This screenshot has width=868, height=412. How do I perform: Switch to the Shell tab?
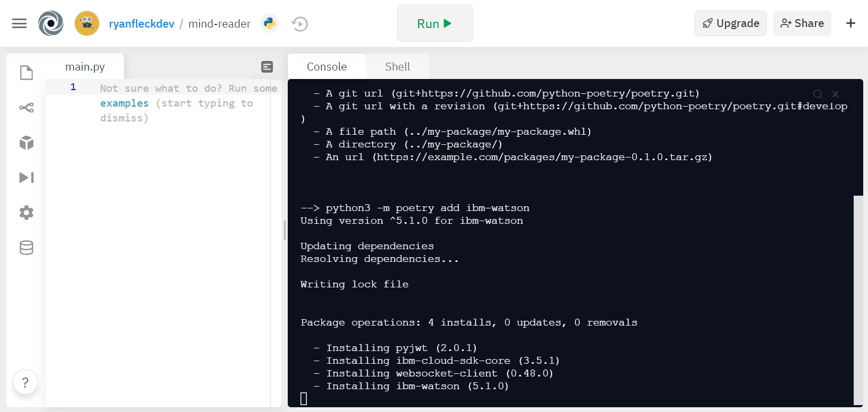[397, 67]
